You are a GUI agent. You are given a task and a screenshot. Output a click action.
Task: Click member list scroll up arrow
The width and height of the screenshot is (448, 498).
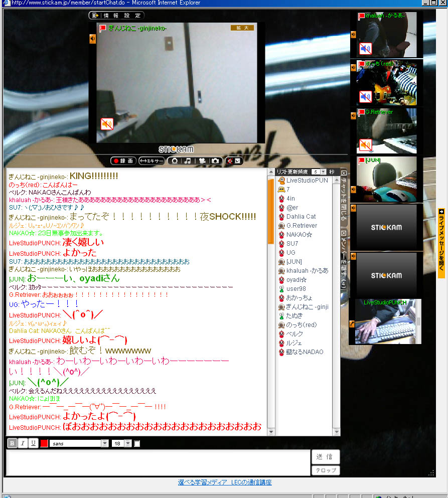[x=336, y=181]
